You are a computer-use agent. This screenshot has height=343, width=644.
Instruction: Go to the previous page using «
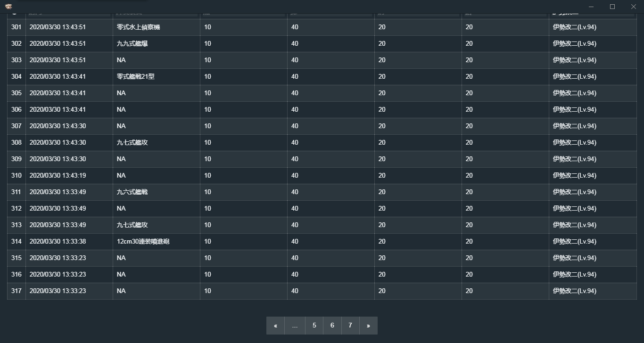coord(275,326)
